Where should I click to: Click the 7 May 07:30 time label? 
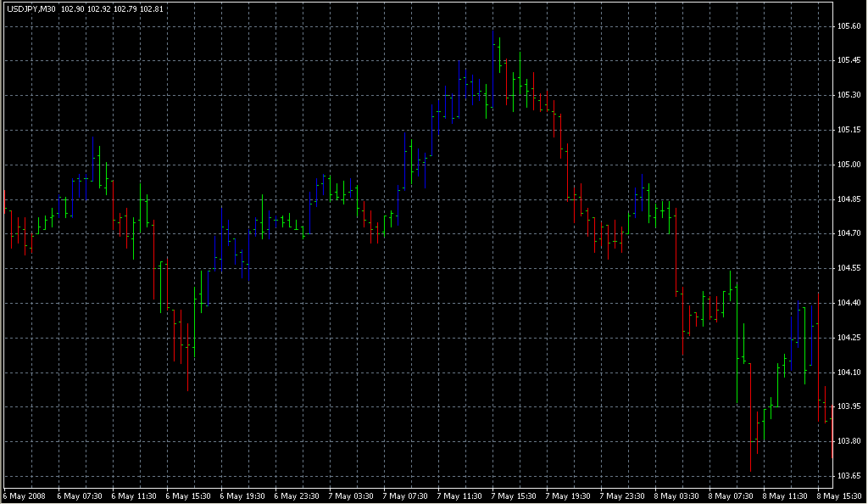pyautogui.click(x=405, y=496)
